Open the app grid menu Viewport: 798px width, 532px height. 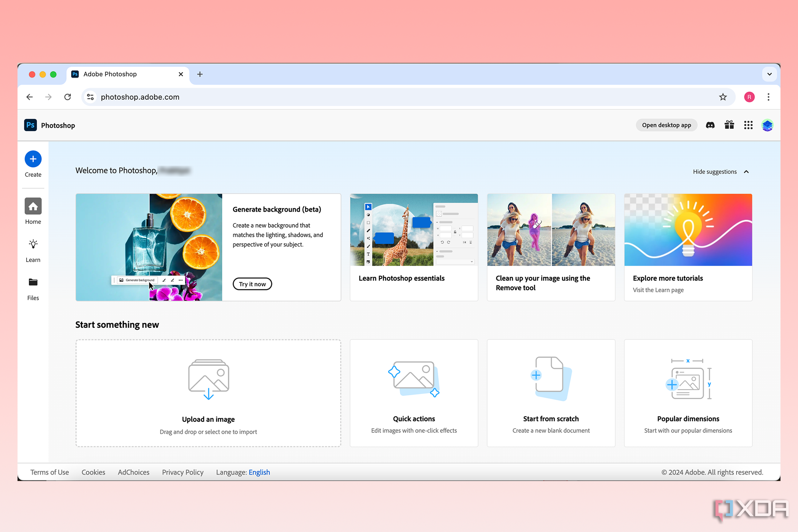[749, 125]
